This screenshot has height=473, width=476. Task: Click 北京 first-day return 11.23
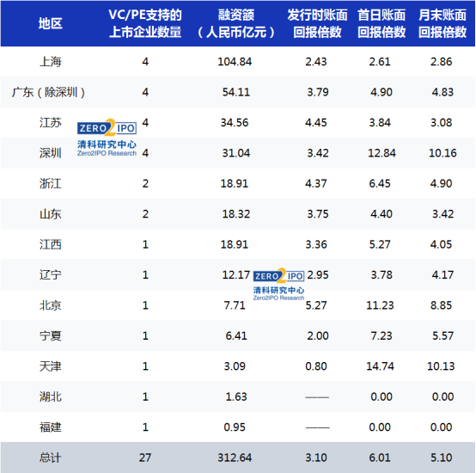pos(380,305)
